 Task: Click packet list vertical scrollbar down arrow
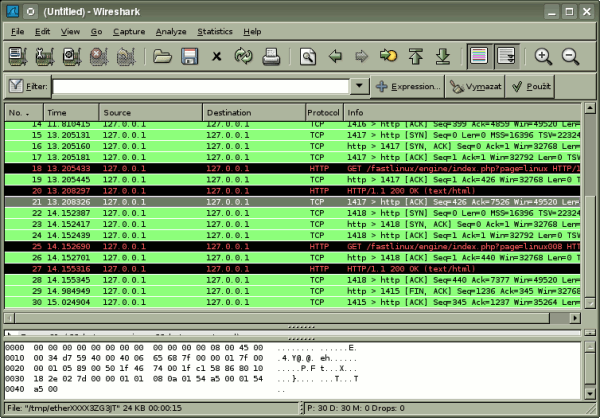(590, 303)
